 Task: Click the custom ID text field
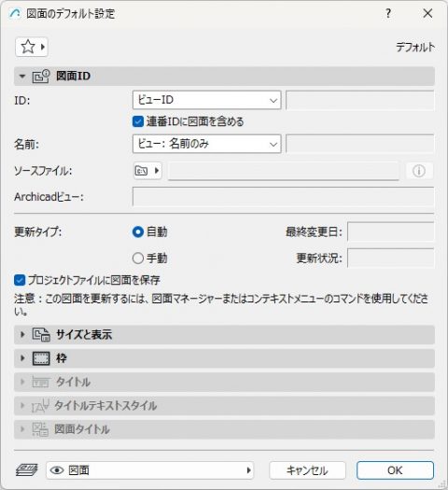[359, 100]
